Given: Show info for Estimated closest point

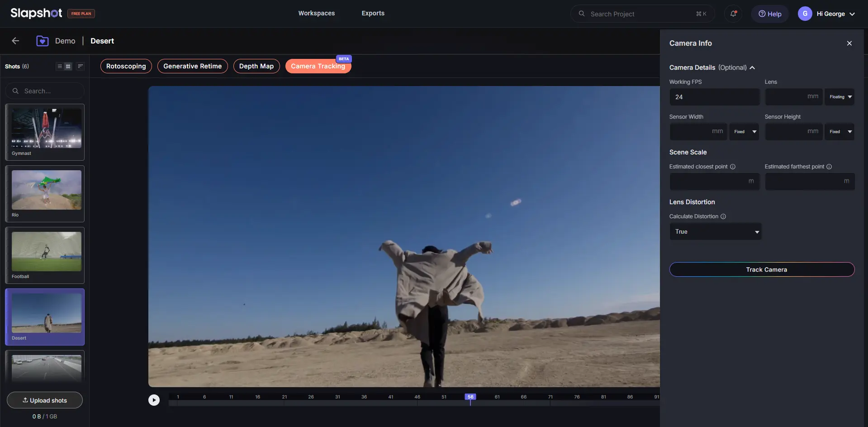Looking at the screenshot, I should 733,167.
